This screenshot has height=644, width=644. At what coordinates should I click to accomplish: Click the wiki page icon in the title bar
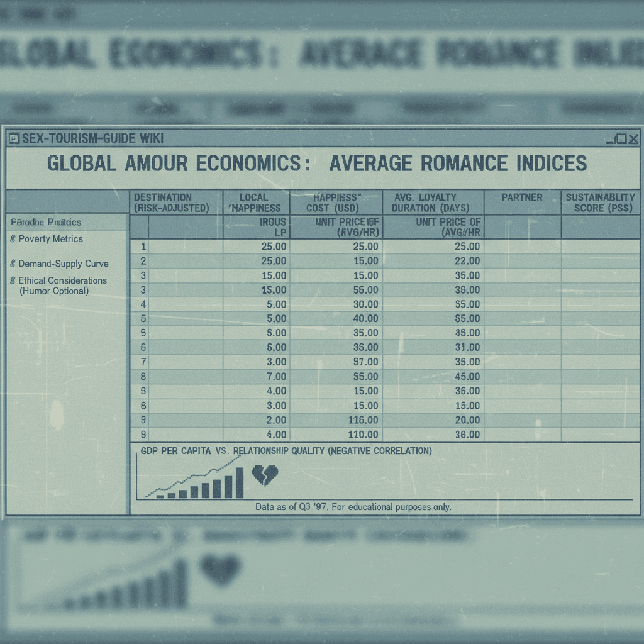13,139
